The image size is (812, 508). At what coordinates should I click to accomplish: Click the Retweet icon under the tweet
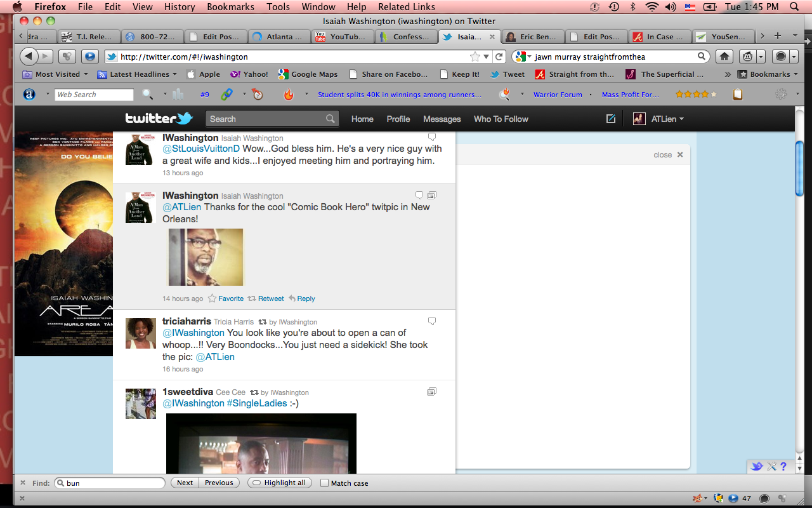tap(252, 298)
